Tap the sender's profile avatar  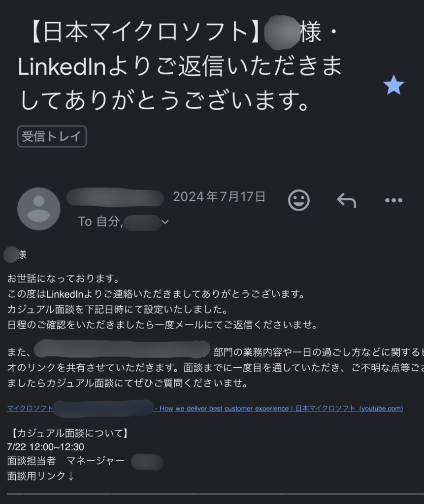coord(38,209)
